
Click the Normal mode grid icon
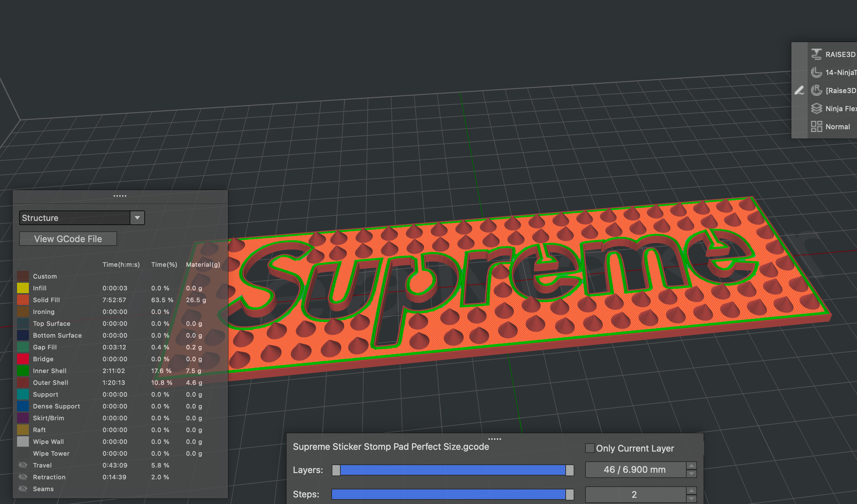(x=816, y=126)
